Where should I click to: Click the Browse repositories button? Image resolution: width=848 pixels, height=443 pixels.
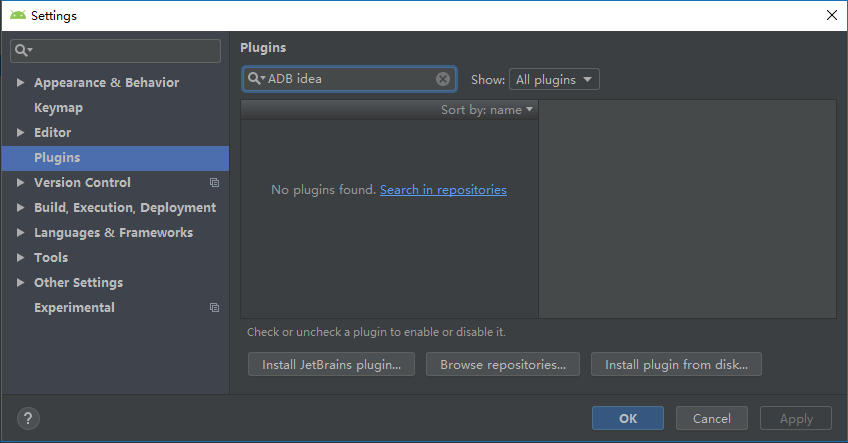click(x=503, y=365)
